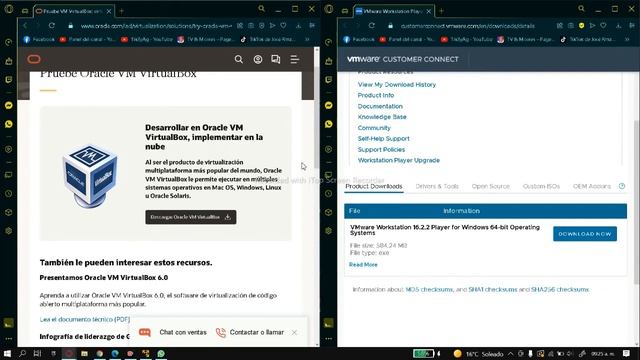
Task: Click the VMware URL address field
Action: [467, 26]
